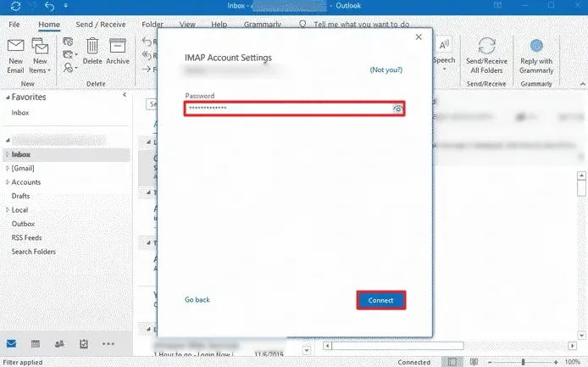The width and height of the screenshot is (588, 367).
Task: Click the Delete trash can icon
Action: point(92,46)
